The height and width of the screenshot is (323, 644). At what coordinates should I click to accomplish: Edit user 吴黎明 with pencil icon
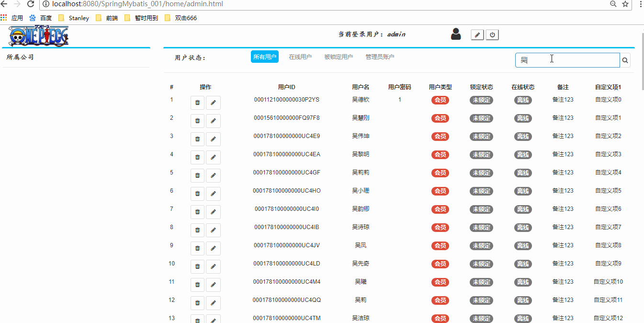click(x=213, y=157)
